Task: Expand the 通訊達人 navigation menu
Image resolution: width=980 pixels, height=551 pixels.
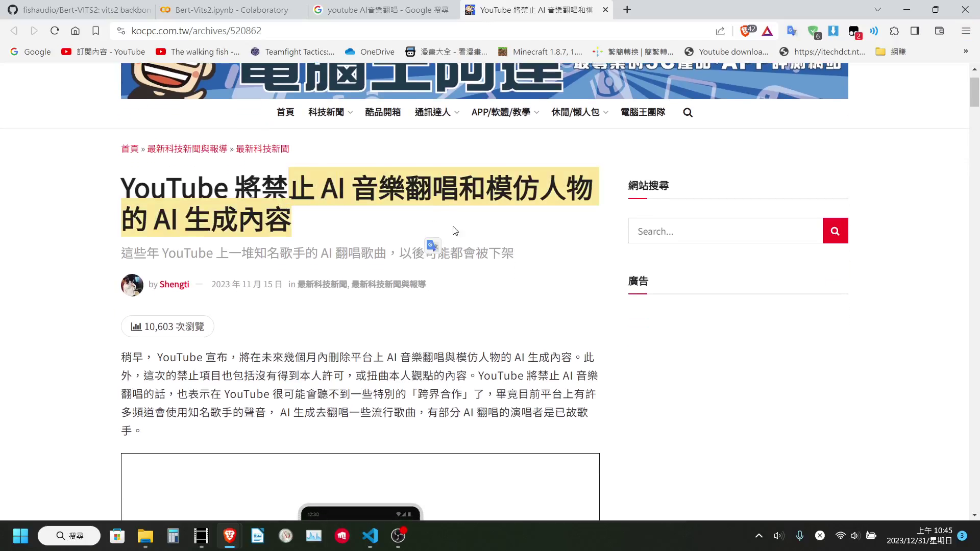Action: pos(437,112)
